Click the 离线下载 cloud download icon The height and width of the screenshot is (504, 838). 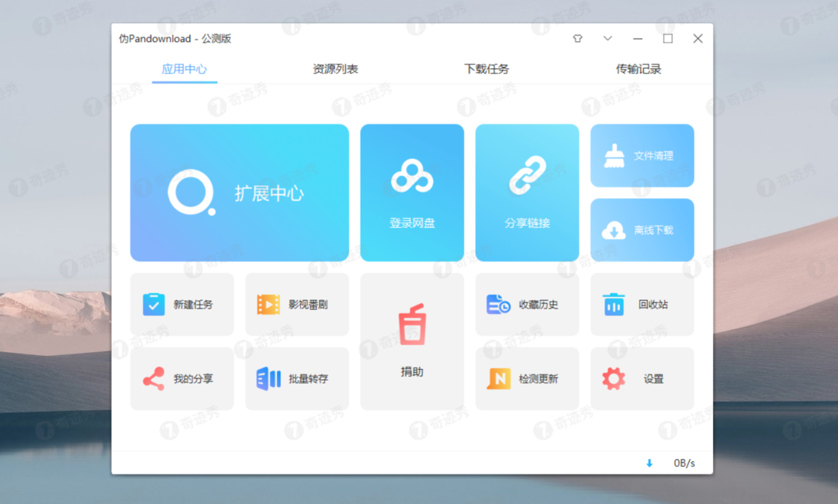(x=614, y=230)
